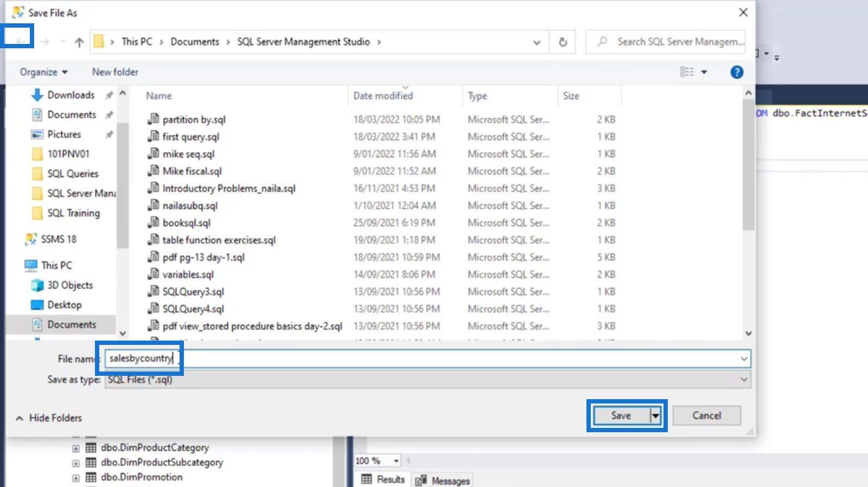Collapse with Hide Folders
868x487 pixels.
[49, 418]
